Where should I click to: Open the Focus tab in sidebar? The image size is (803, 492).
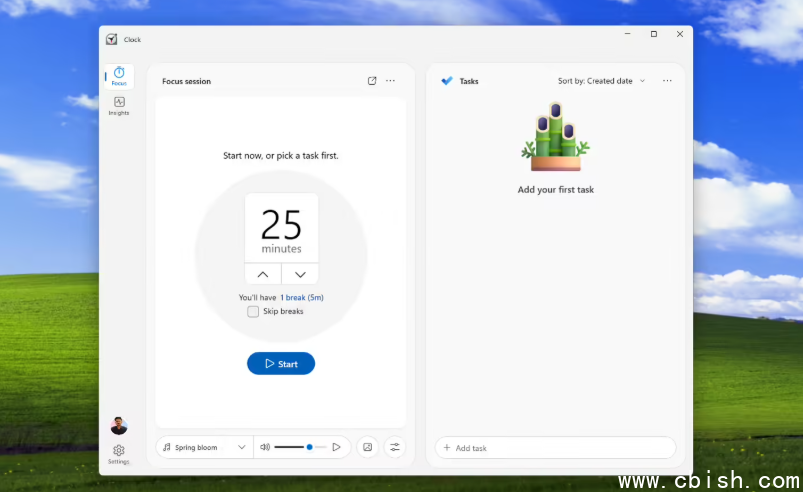point(119,77)
